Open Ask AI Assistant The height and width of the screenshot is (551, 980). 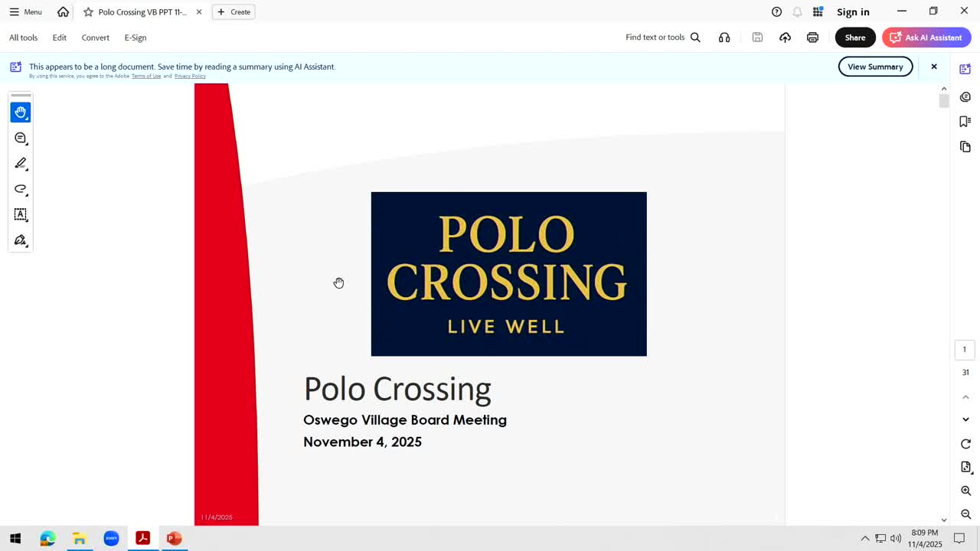(926, 37)
